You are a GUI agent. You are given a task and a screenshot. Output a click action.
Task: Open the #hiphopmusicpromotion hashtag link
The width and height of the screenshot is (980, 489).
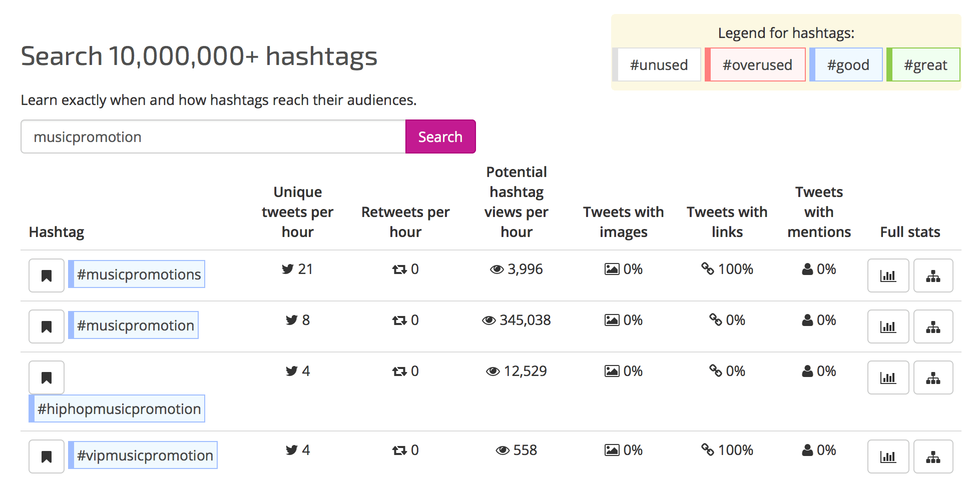point(119,409)
